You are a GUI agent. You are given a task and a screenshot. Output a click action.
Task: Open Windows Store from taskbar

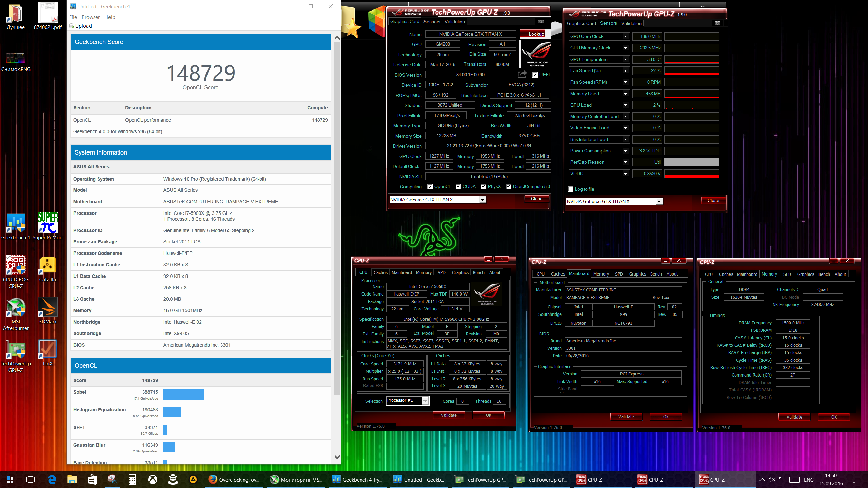pos(92,480)
